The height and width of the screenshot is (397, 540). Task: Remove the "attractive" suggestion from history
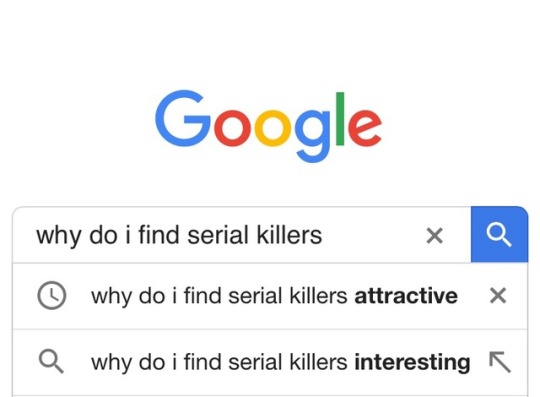[x=498, y=296]
